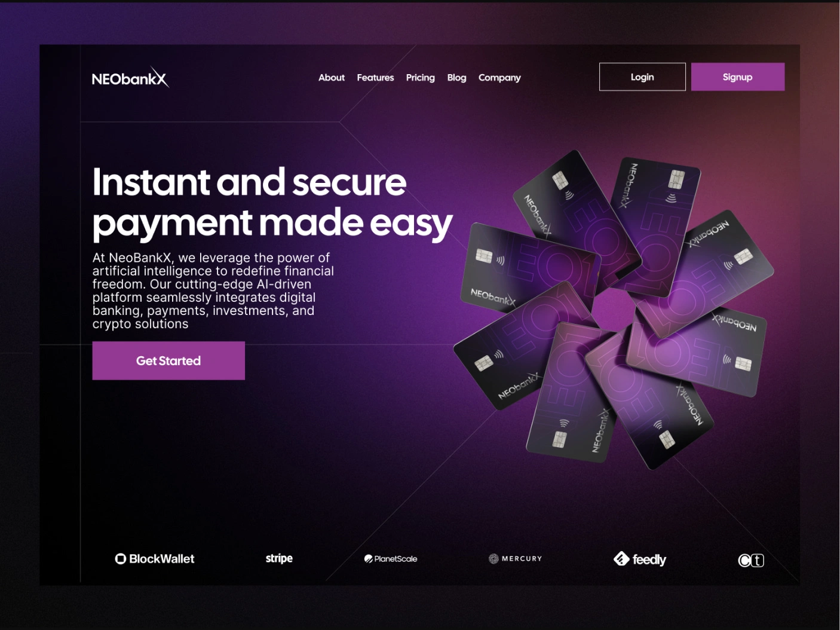The height and width of the screenshot is (630, 840).
Task: Click the NeoBankX description paragraph
Action: pyautogui.click(x=213, y=291)
